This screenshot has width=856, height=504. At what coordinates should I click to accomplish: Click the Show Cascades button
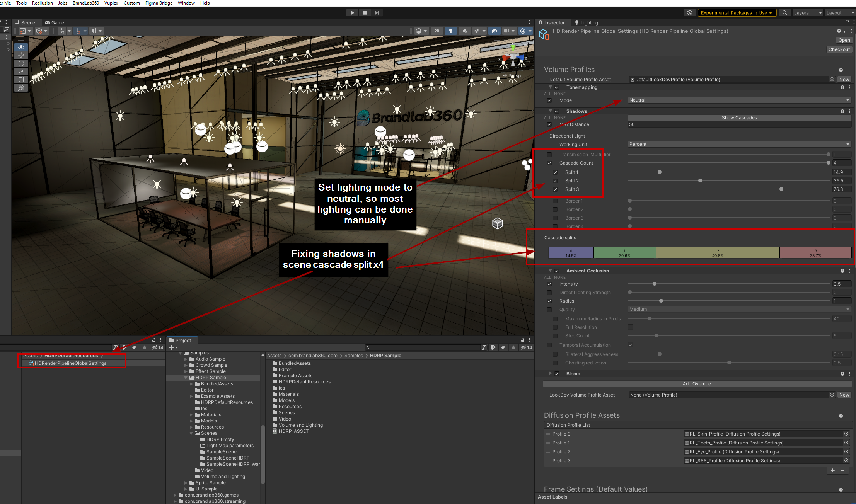739,118
